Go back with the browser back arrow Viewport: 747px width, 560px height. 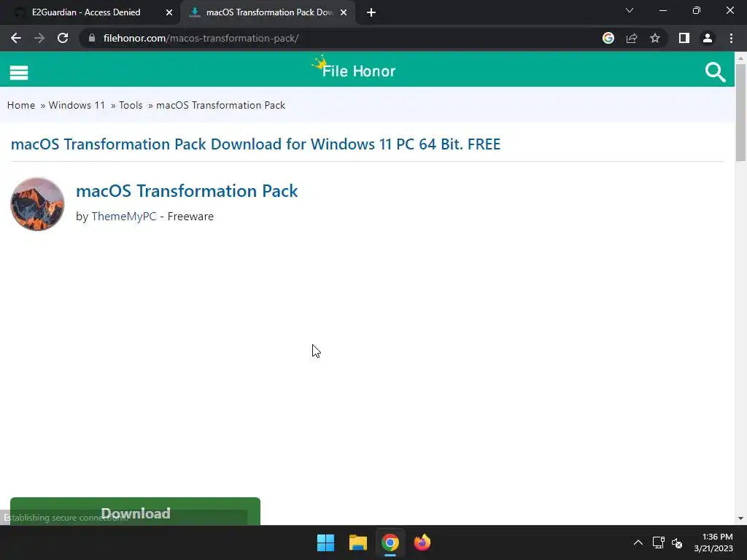pos(16,38)
